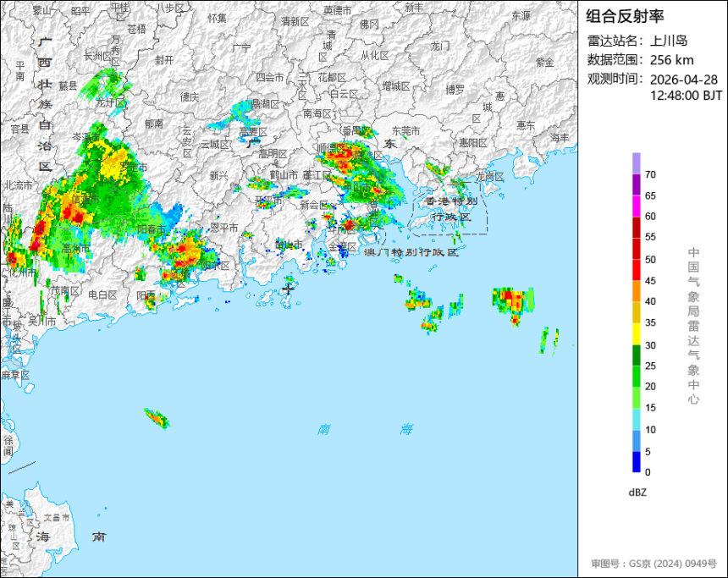Screen dimensions: 728x578
Task: Click the 惠东 label on the map
Action: [526, 125]
